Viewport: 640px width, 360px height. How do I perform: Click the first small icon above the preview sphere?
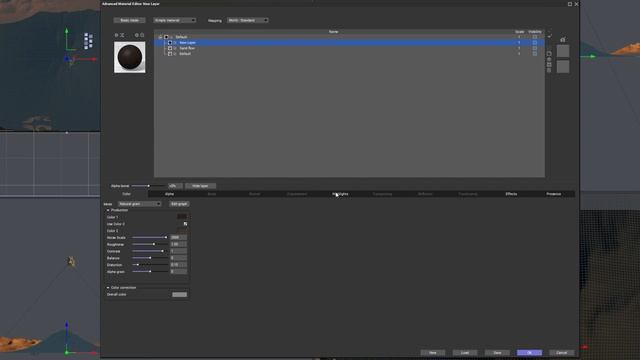click(x=116, y=35)
